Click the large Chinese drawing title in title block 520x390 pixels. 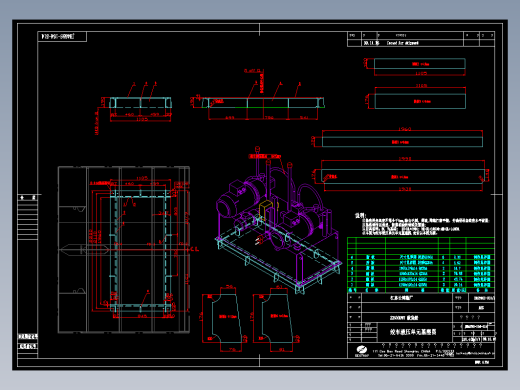click(x=413, y=332)
